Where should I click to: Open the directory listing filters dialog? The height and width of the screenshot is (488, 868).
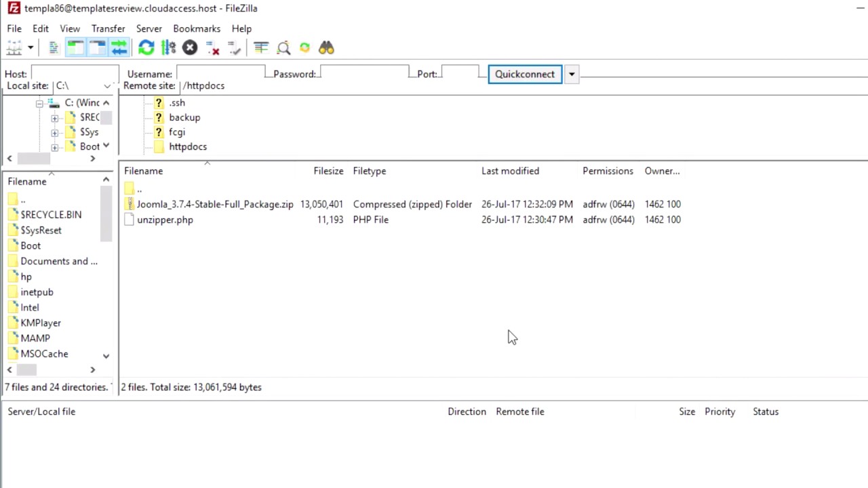(261, 47)
